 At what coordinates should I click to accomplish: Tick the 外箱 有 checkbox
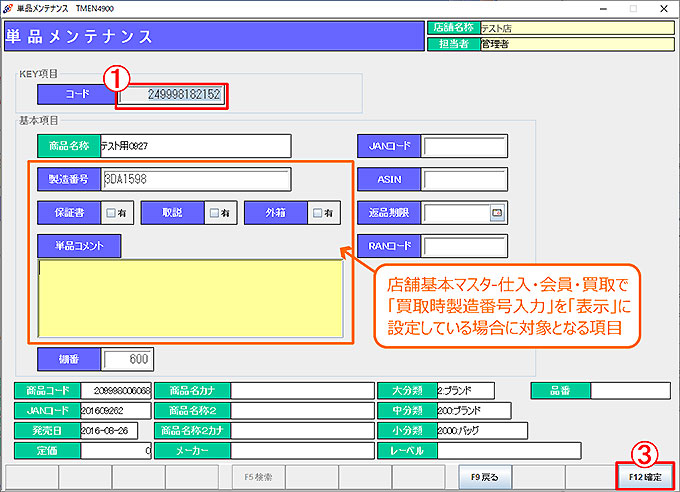point(317,213)
